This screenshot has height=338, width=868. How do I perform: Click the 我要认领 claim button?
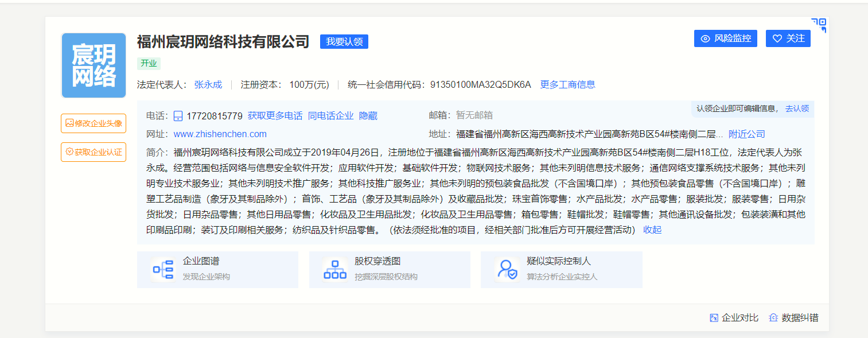tap(344, 41)
